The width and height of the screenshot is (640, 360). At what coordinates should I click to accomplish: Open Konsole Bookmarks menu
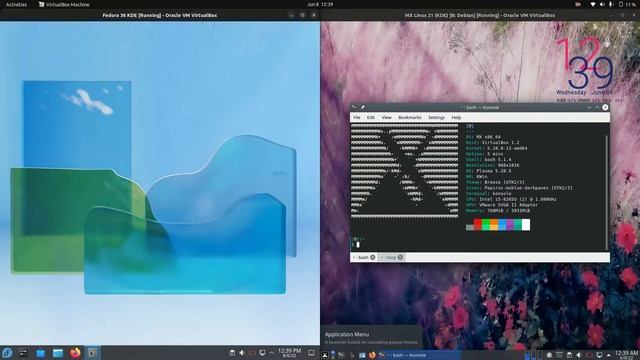[x=410, y=118]
